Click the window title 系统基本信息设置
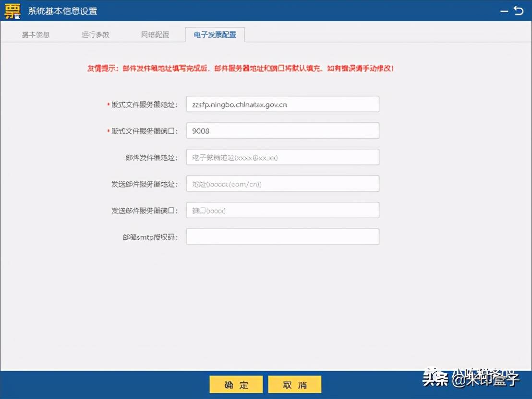Image resolution: width=532 pixels, height=399 pixels. (x=60, y=11)
